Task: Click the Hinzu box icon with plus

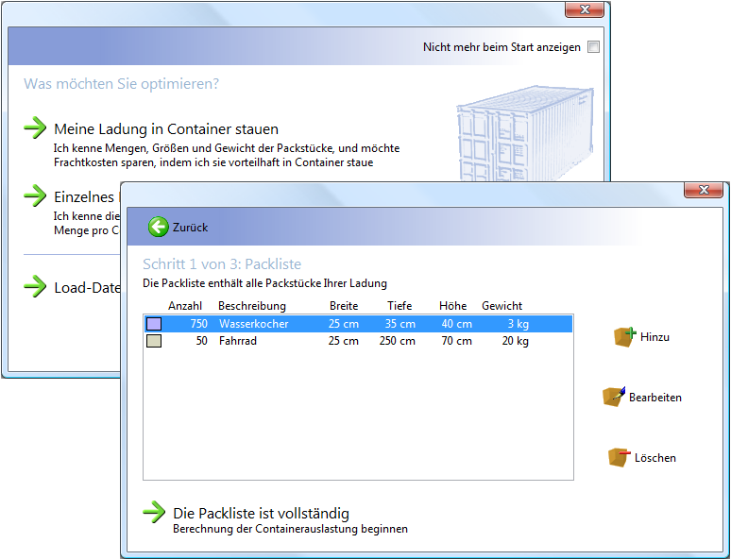Action: (625, 336)
